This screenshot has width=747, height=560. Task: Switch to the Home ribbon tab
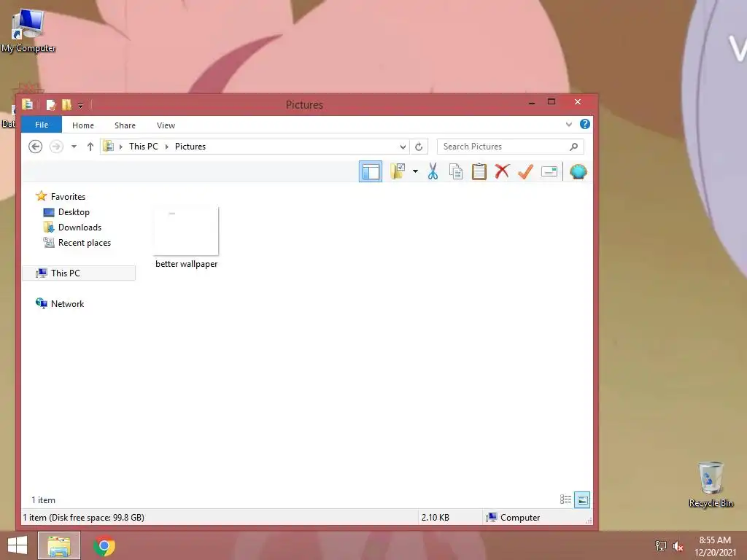83,125
